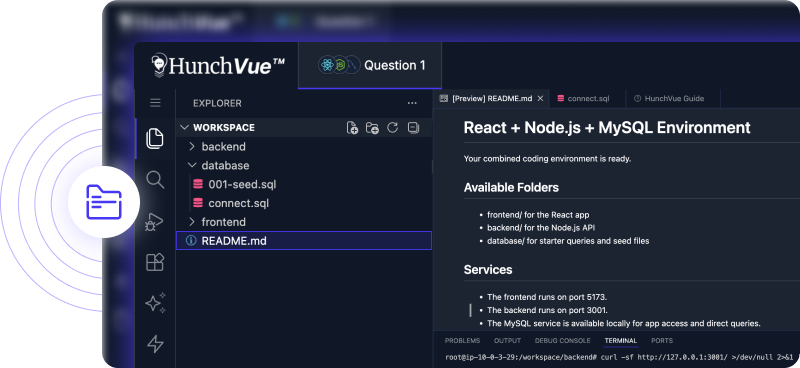Click text 'The backend runs on port 3001.'
800x368 pixels.
547,310
